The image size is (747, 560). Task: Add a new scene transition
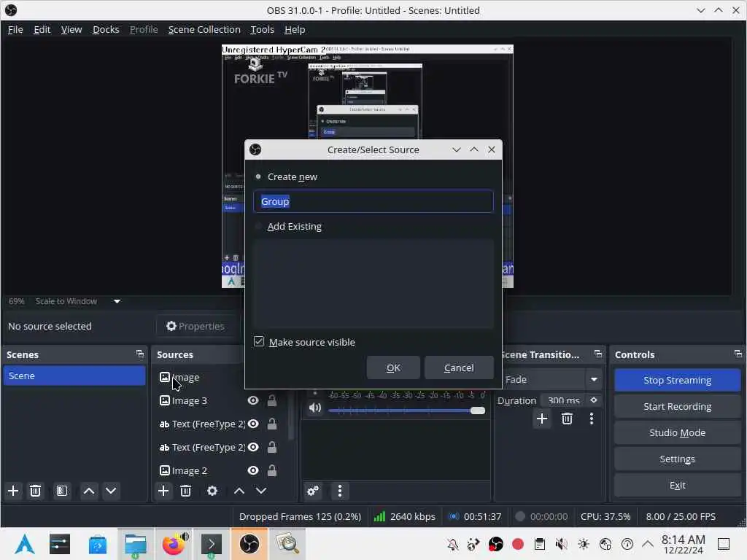point(542,419)
